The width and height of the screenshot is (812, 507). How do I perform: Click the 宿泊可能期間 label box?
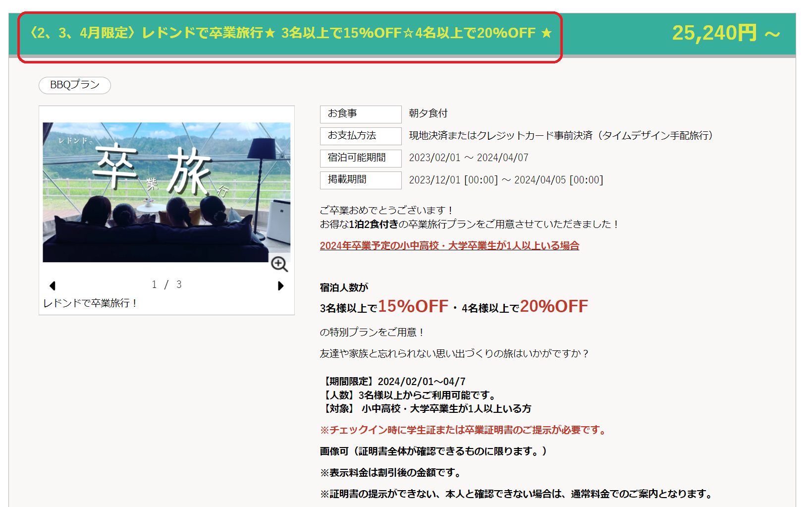tap(360, 158)
